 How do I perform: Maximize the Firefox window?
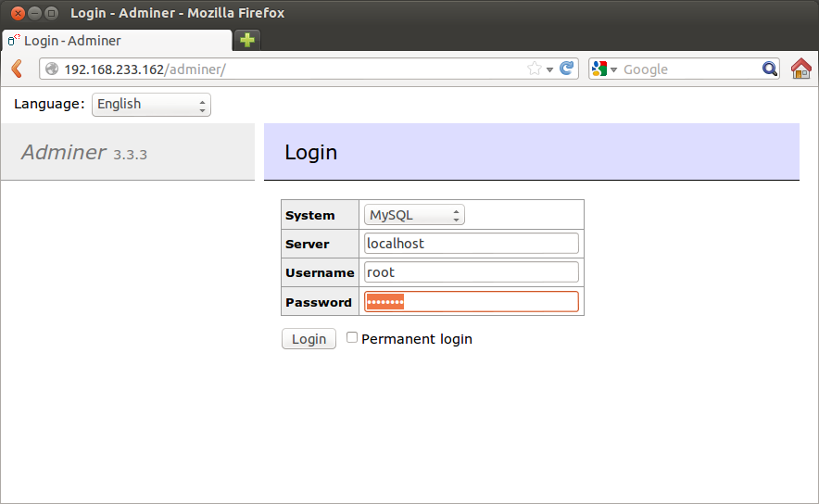(51, 13)
